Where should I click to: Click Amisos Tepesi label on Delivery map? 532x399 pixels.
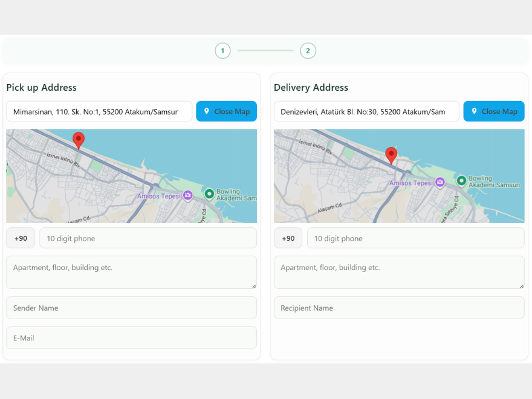click(x=411, y=183)
